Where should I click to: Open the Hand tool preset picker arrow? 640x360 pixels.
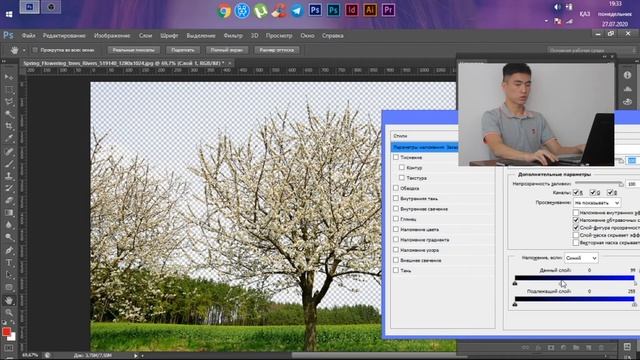point(24,50)
